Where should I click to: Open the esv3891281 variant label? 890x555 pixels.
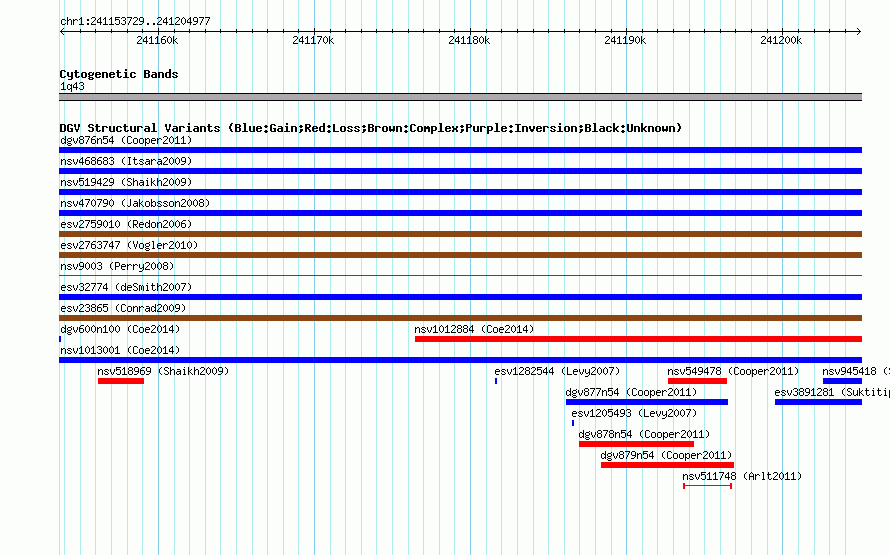[x=832, y=392]
